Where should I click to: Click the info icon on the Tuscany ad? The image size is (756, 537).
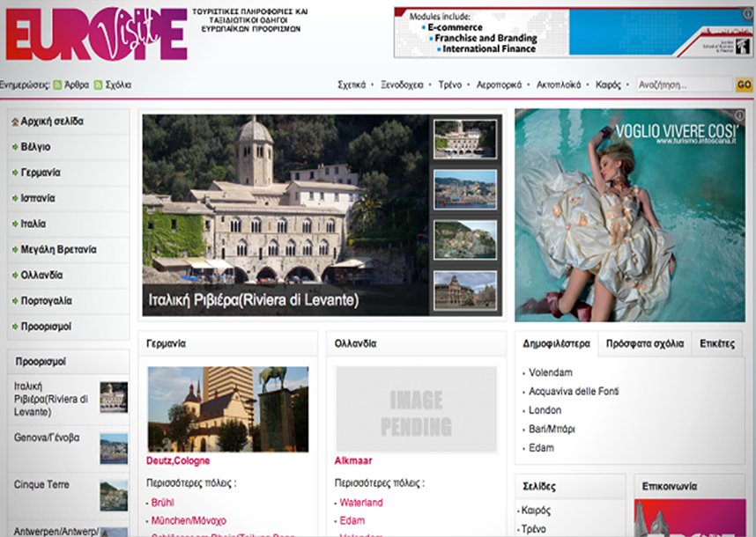coord(738,115)
